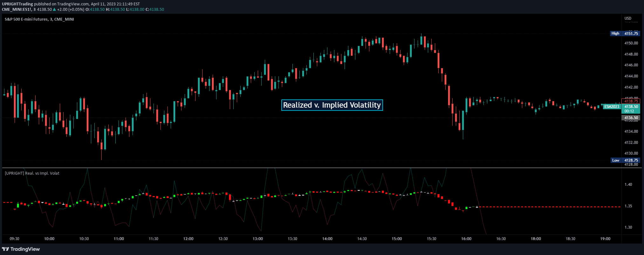Viewport: 644px width, 255px height.
Task: Click the High price marker label
Action: [x=615, y=33]
